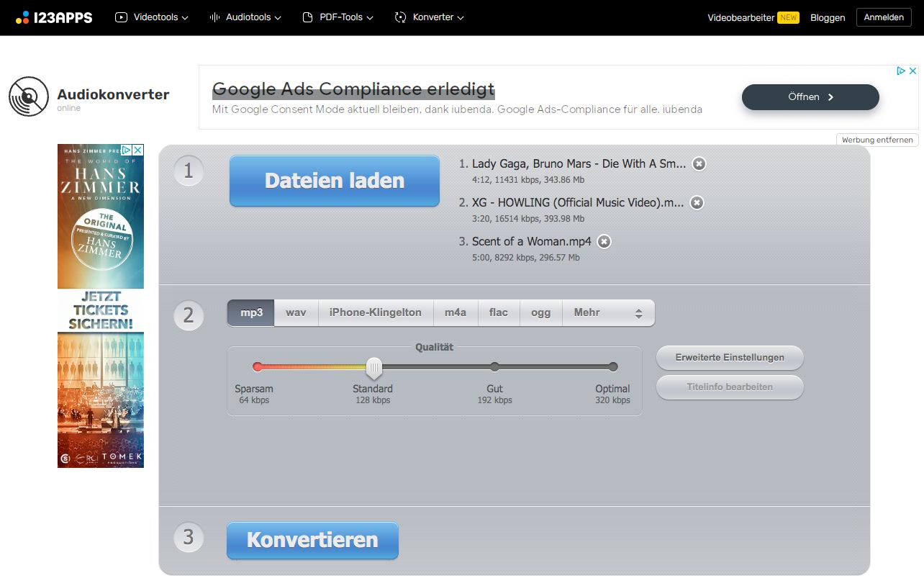
Task: Click the quality slider handle at Standard
Action: pyautogui.click(x=373, y=368)
